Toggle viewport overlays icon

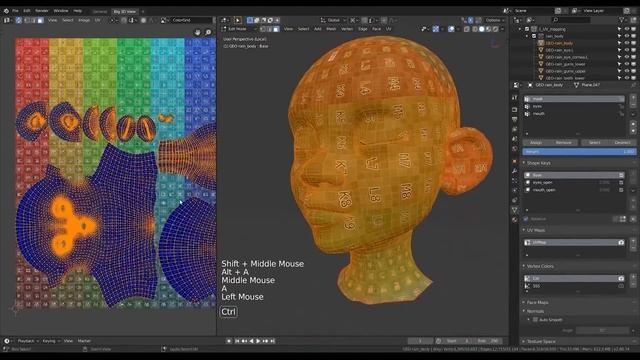(x=451, y=29)
